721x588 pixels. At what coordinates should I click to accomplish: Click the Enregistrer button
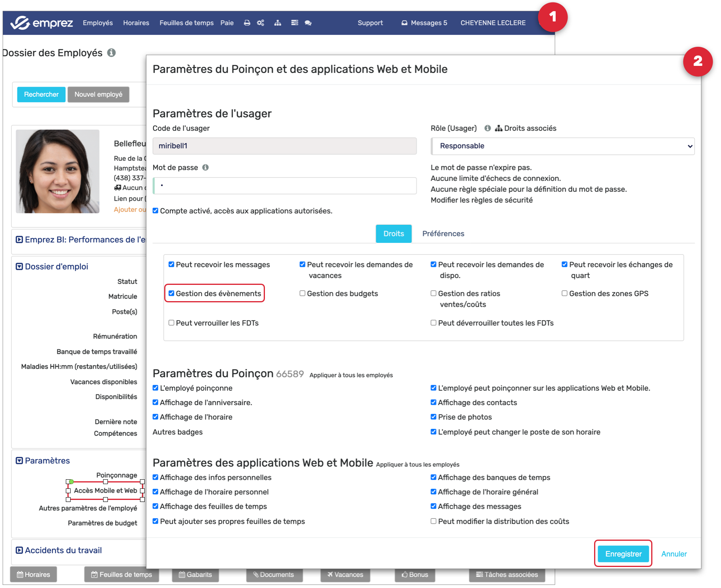(x=623, y=554)
